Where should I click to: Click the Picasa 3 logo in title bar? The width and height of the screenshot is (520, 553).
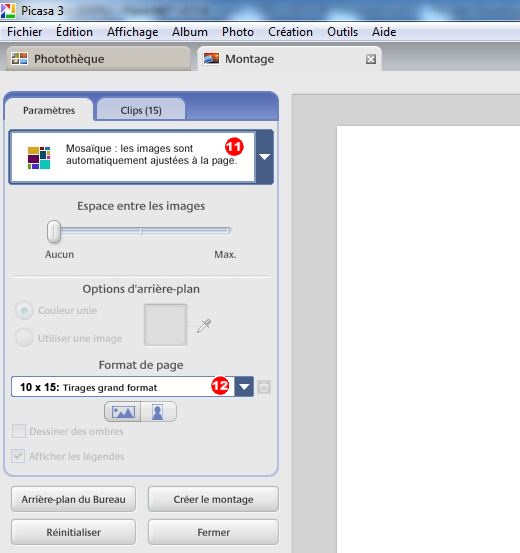8,11
